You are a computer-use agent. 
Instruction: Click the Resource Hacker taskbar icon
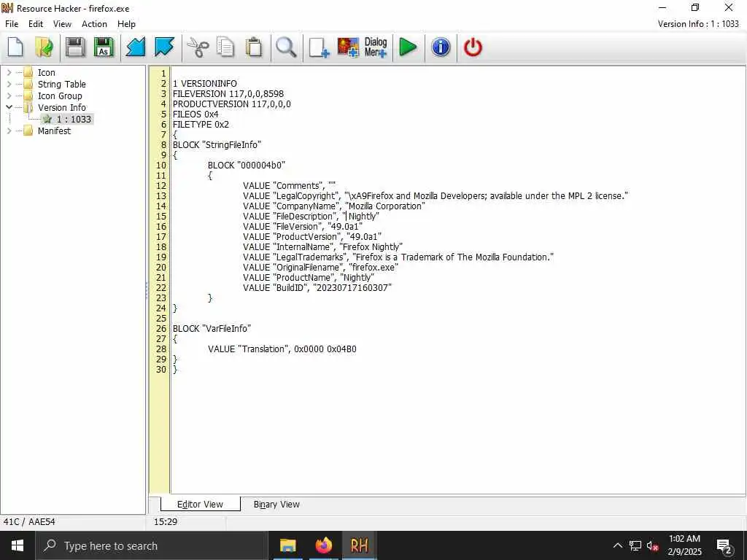(359, 545)
